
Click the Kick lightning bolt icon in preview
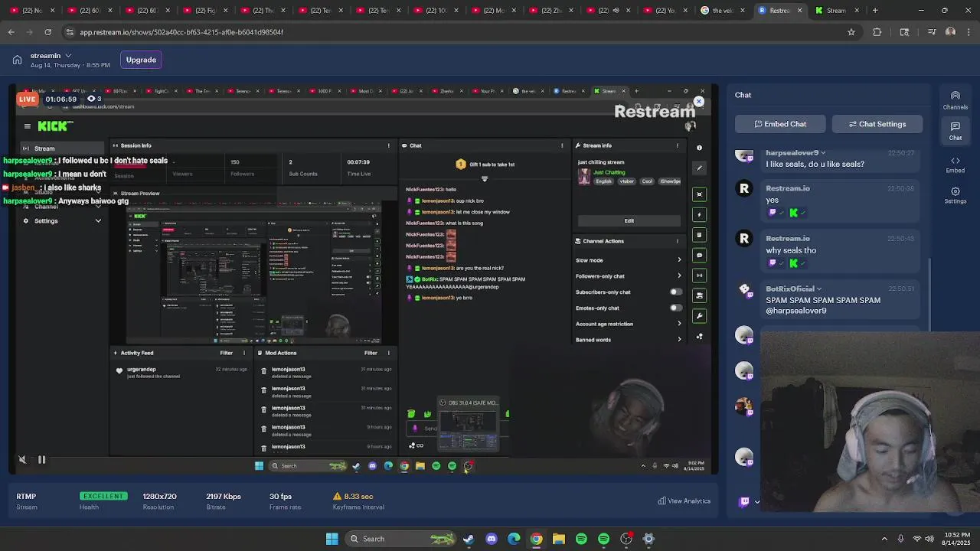(699, 215)
